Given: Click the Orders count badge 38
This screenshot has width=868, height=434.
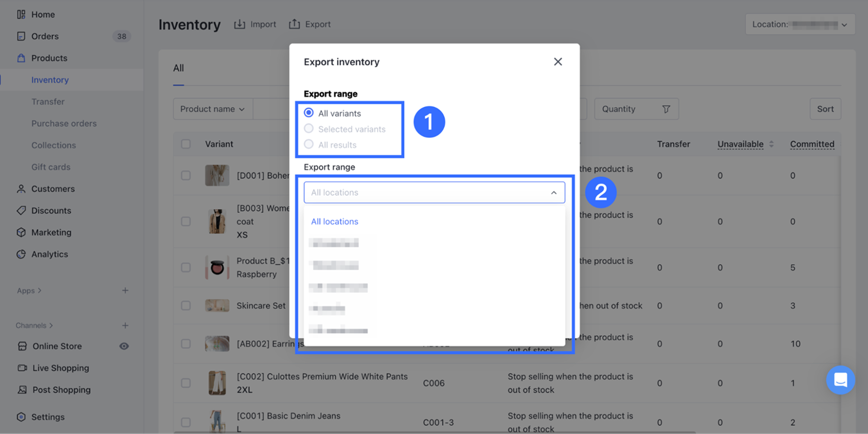Looking at the screenshot, I should pos(122,36).
